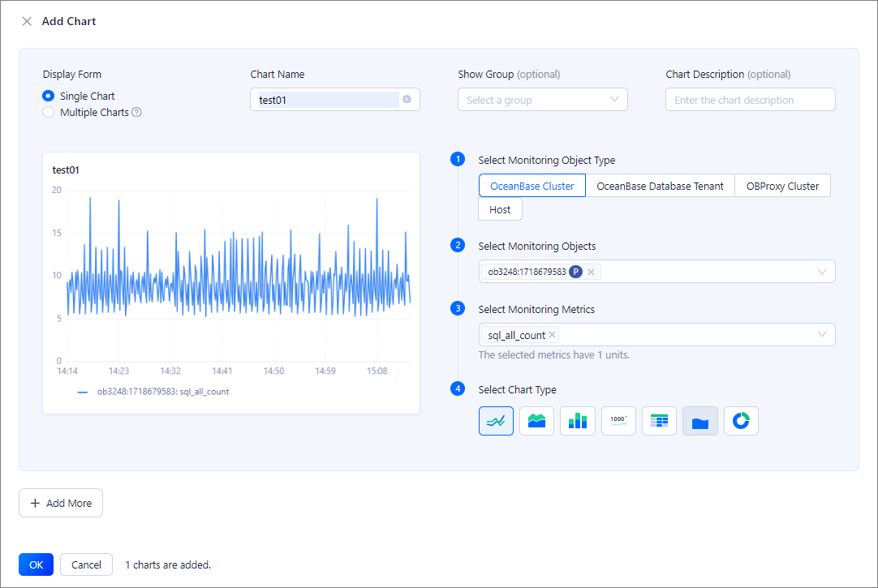Select the donut chart type icon
The image size is (878, 588).
741,421
